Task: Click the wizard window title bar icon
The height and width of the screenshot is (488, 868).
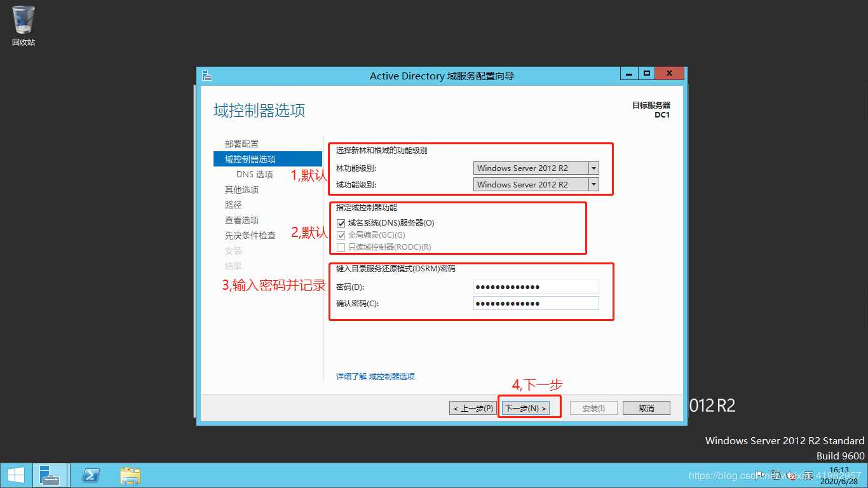Action: pos(207,76)
